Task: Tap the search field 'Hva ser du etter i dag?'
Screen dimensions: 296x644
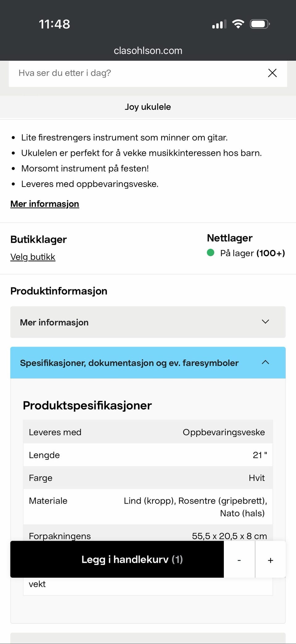Action: (136, 73)
